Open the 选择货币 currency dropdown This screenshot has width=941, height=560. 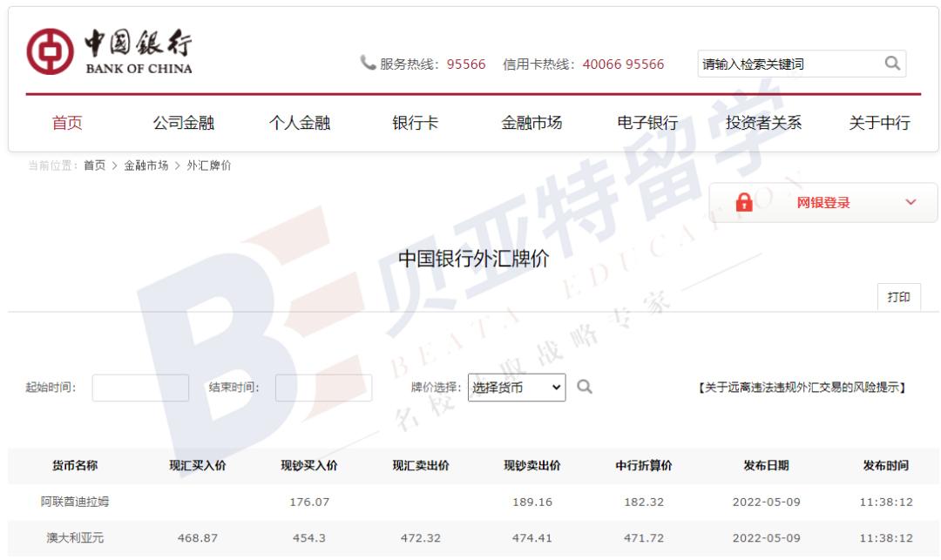(517, 388)
